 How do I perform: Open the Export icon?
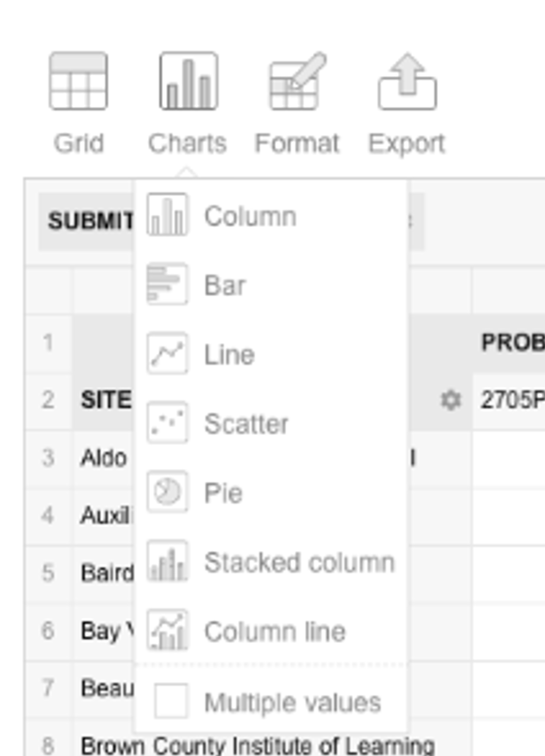tap(407, 81)
